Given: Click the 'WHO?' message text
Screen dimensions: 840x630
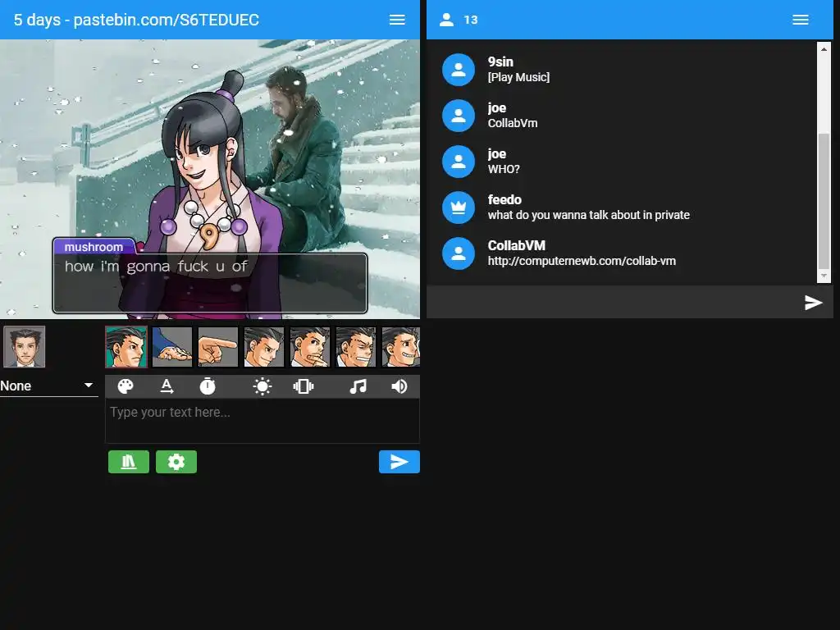Looking at the screenshot, I should (x=504, y=169).
